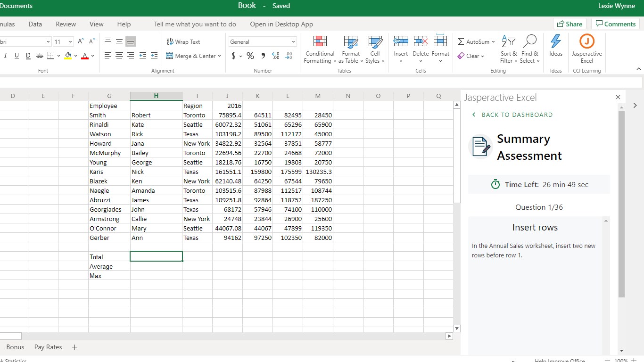
Task: Go Back to Dashboard link
Action: 512,115
